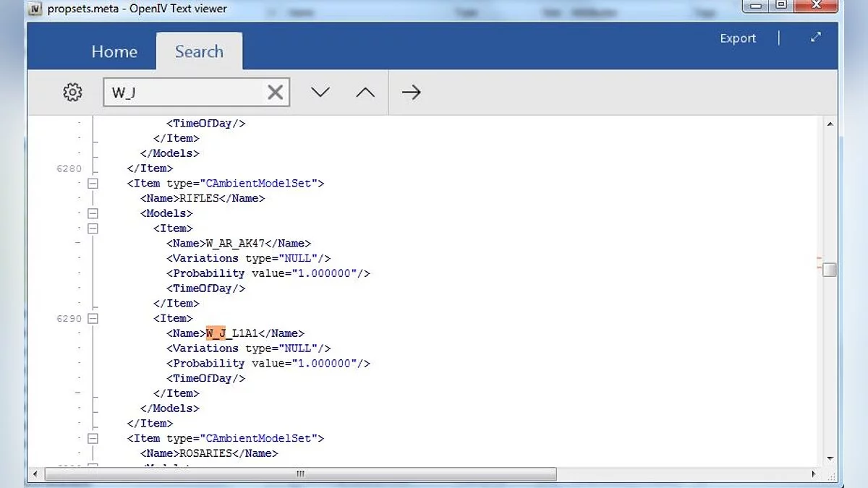Clear the W_J search text
Screen dimensions: 868x488
point(275,93)
